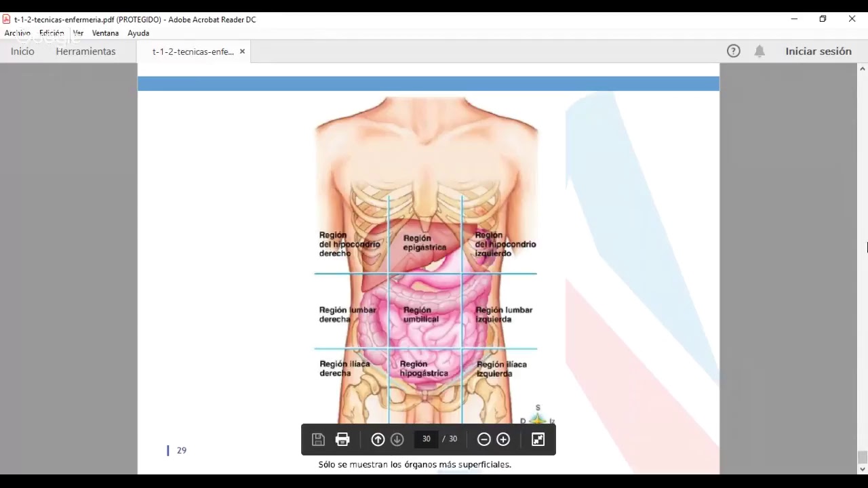
Task: Go to previous page arrow
Action: 378,439
